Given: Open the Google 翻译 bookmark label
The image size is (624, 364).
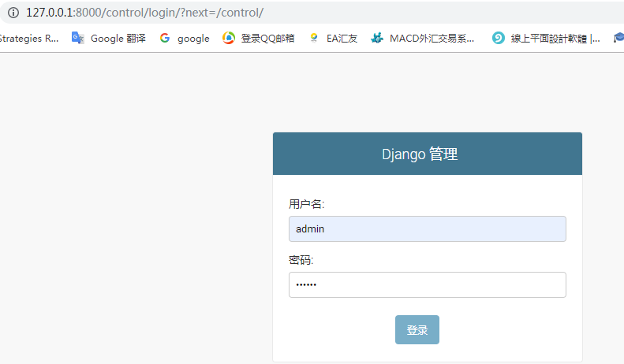Looking at the screenshot, I should click(x=118, y=39).
